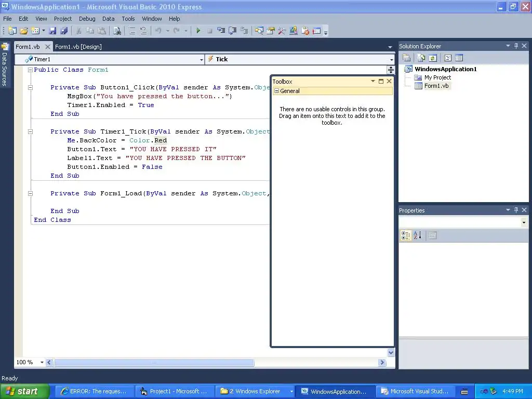This screenshot has height=399, width=532.
Task: Switch to Project1 - Microsoft taskbar item
Action: 175,391
